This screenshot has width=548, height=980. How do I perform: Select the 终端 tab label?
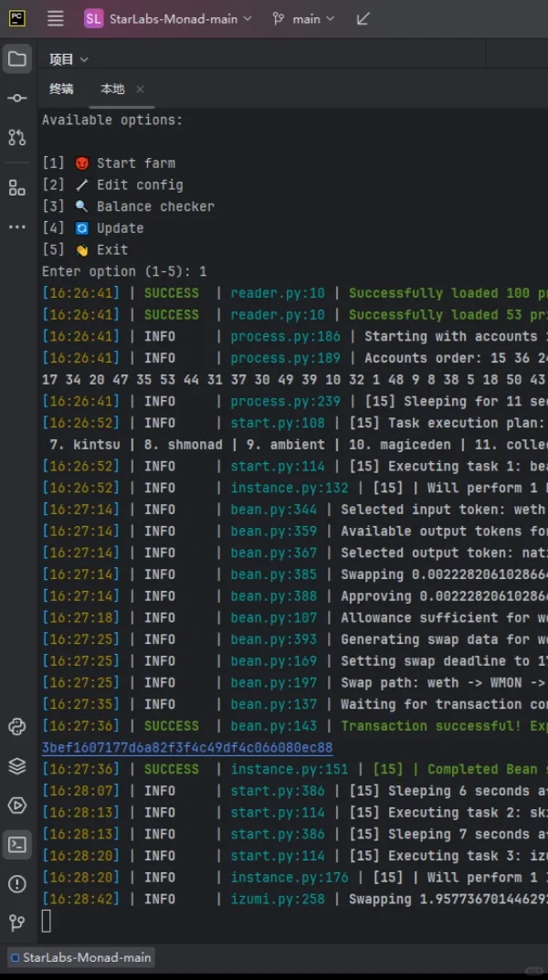pyautogui.click(x=61, y=89)
